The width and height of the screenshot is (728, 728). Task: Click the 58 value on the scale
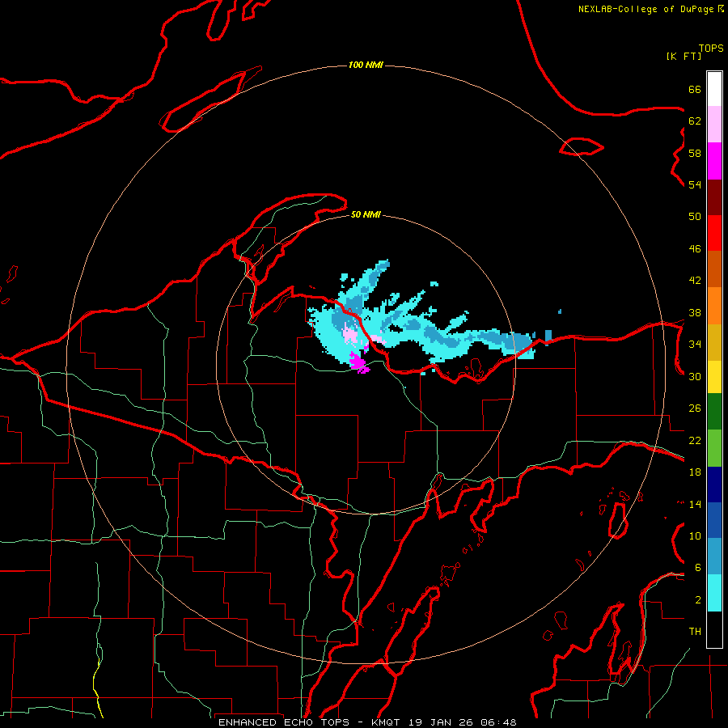pos(695,153)
